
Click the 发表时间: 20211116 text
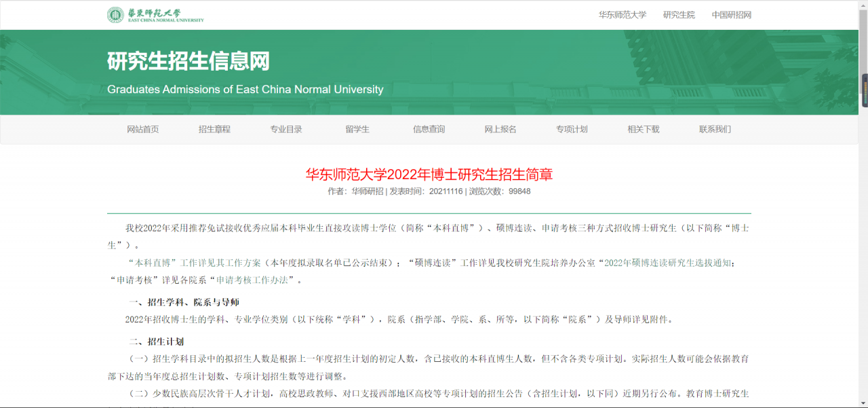pyautogui.click(x=426, y=191)
